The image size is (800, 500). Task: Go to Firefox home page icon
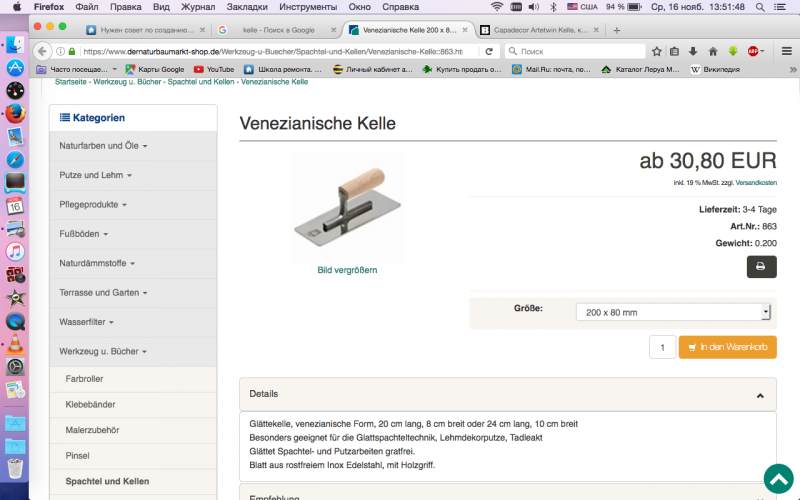(x=713, y=51)
